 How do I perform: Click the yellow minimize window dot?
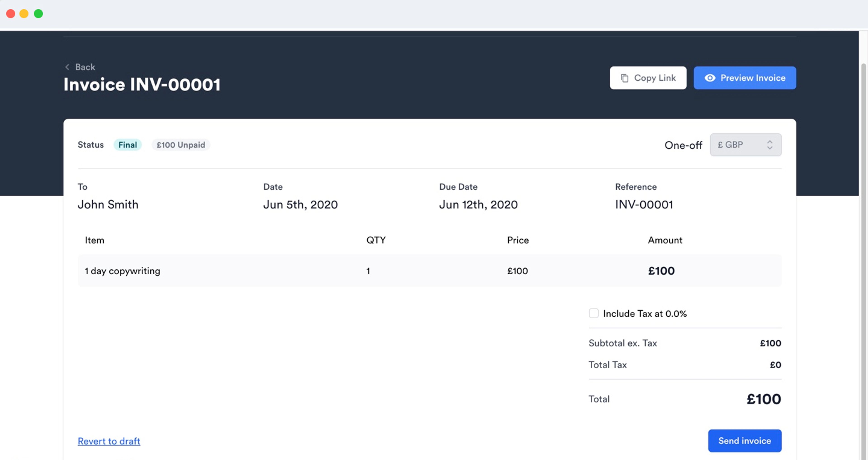24,14
